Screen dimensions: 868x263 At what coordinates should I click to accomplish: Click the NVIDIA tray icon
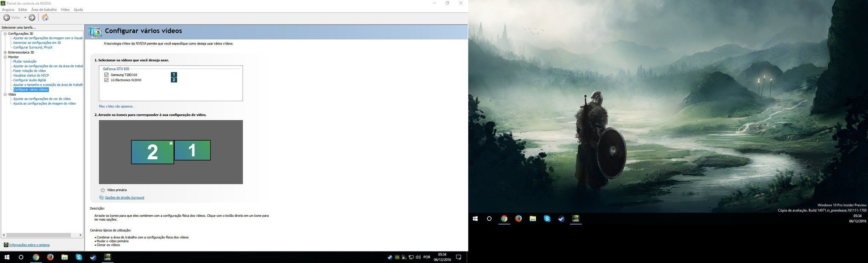tap(397, 257)
